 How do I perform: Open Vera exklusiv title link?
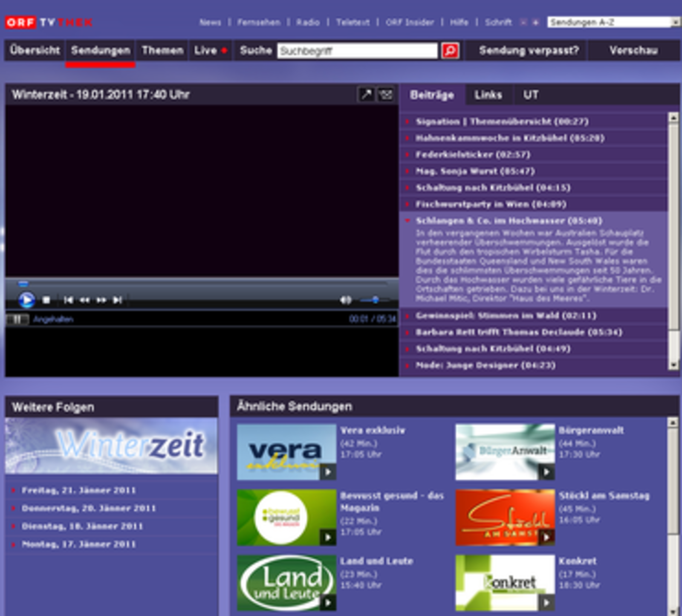click(x=373, y=431)
